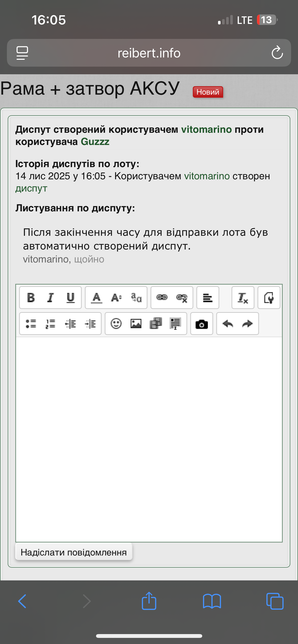This screenshot has width=298, height=644.
Task: Click the red Новий status badge
Action: pyautogui.click(x=208, y=92)
